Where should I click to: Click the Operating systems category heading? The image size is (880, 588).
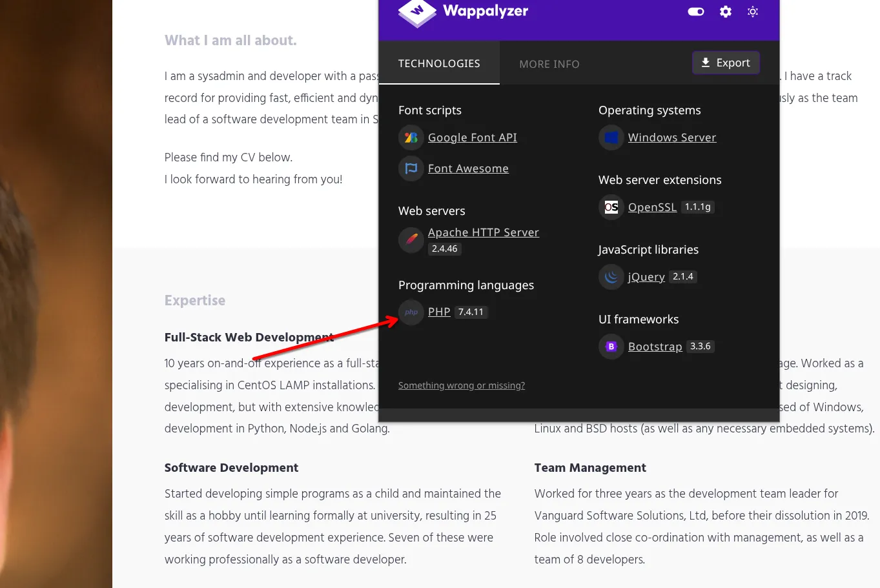coord(650,110)
